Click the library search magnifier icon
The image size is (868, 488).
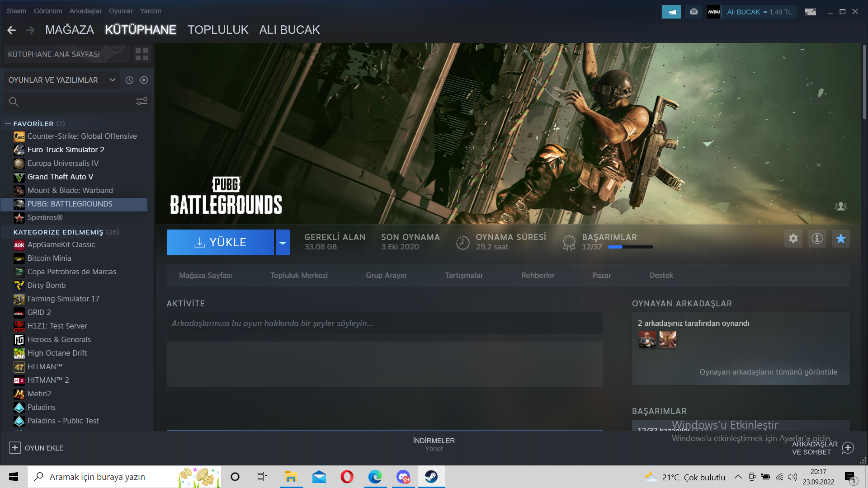(x=14, y=102)
